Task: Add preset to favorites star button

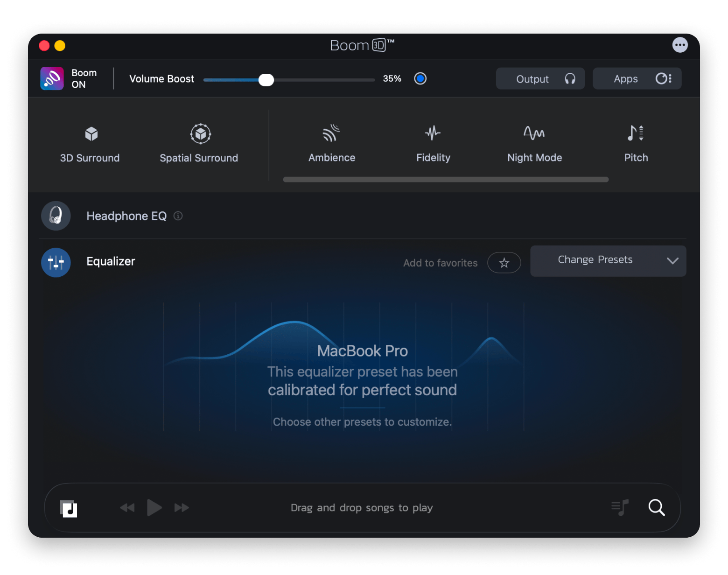Action: point(504,263)
